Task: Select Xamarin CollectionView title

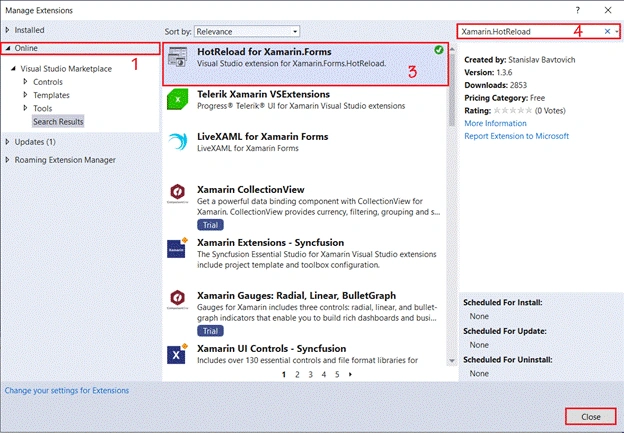Action: click(x=251, y=189)
